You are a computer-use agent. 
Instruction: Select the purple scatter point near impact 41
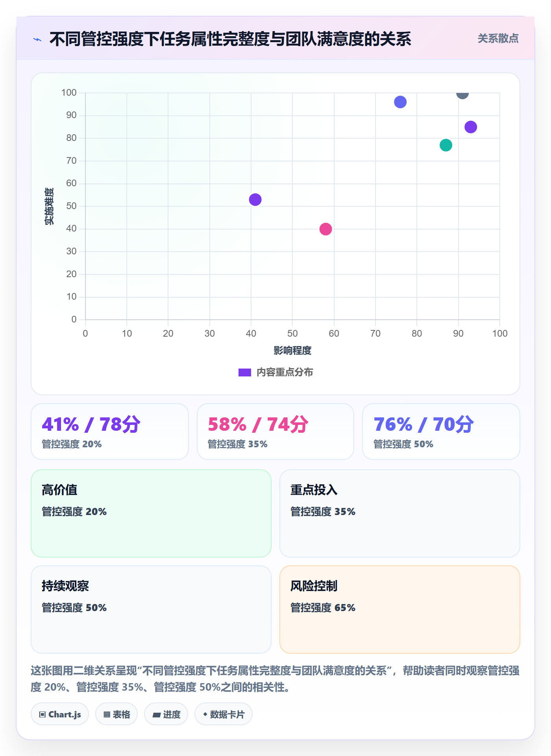click(x=255, y=200)
